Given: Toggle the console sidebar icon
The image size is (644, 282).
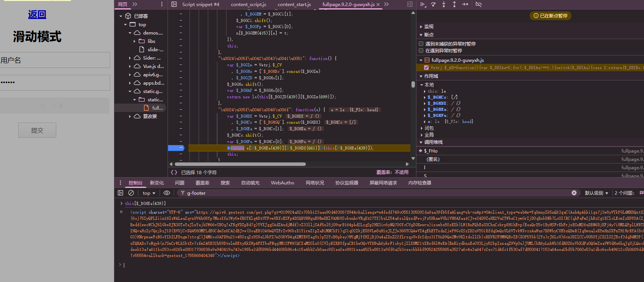Looking at the screenshot, I should point(120,193).
